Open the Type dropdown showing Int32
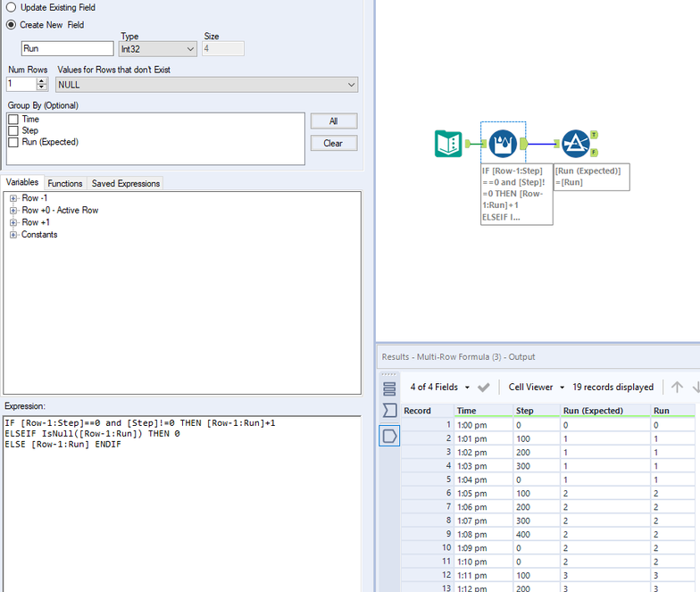The width and height of the screenshot is (700, 592). tap(158, 49)
